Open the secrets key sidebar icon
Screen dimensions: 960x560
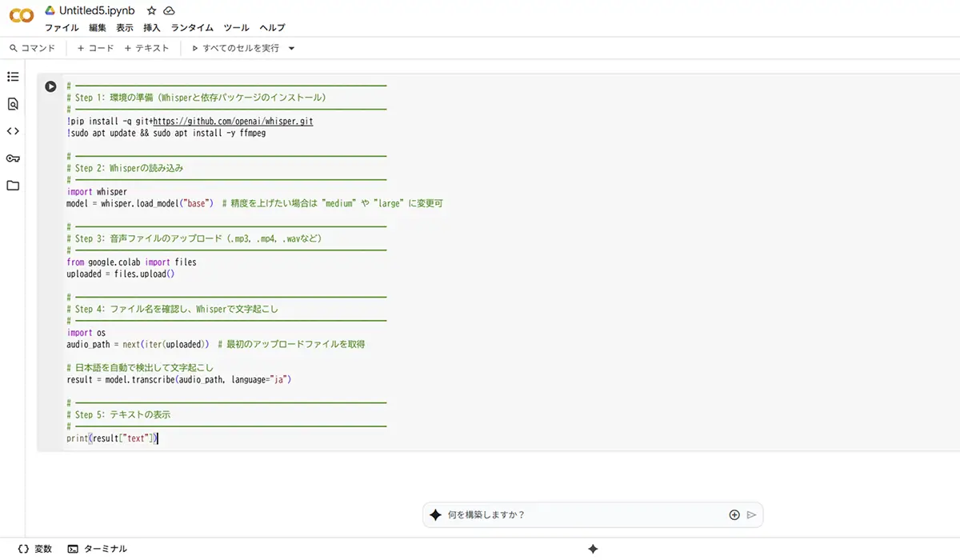click(13, 158)
